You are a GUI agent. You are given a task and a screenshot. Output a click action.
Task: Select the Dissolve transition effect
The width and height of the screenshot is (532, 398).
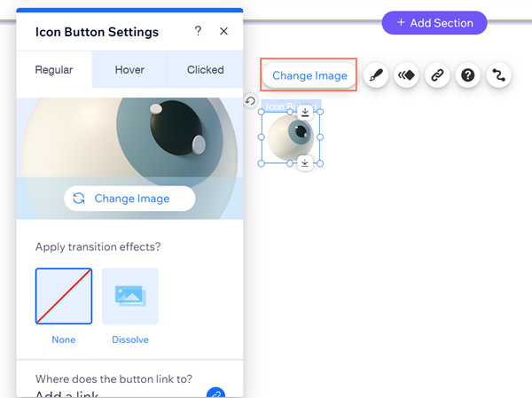pos(130,296)
